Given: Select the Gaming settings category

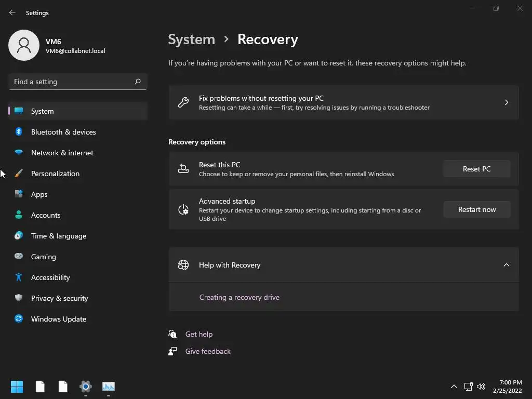Looking at the screenshot, I should 43,257.
